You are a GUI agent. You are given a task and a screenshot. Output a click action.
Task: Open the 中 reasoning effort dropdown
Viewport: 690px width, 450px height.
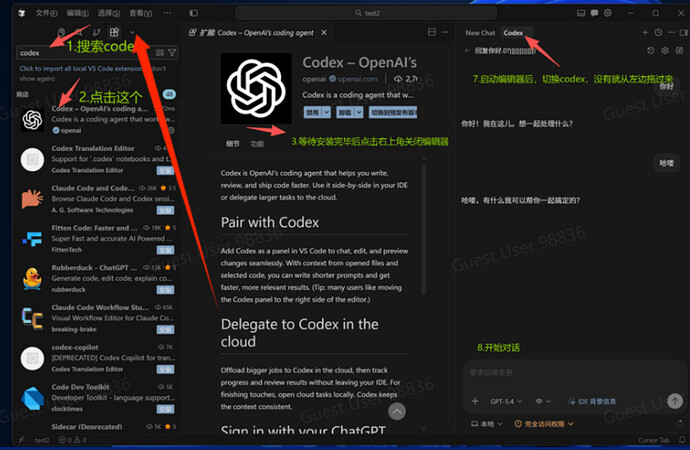(x=543, y=401)
